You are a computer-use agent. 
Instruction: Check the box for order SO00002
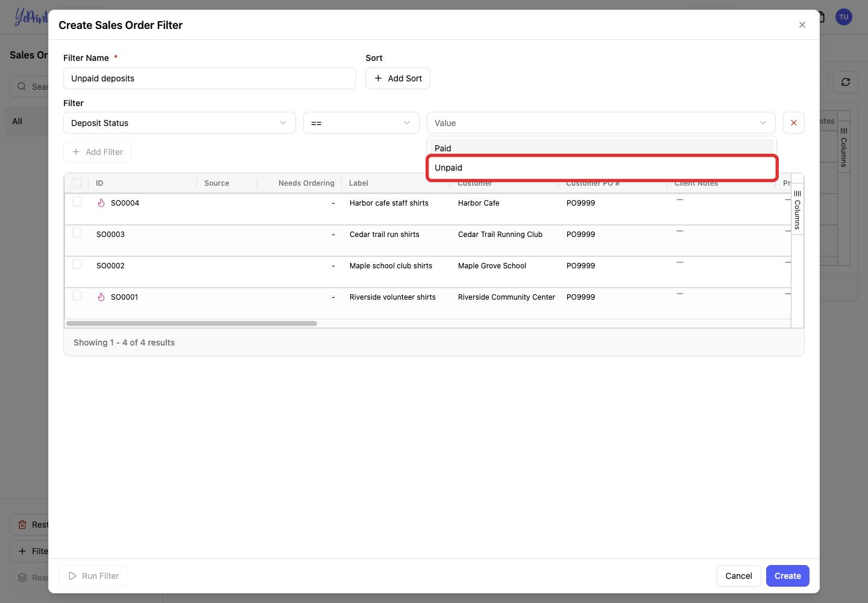click(x=77, y=264)
